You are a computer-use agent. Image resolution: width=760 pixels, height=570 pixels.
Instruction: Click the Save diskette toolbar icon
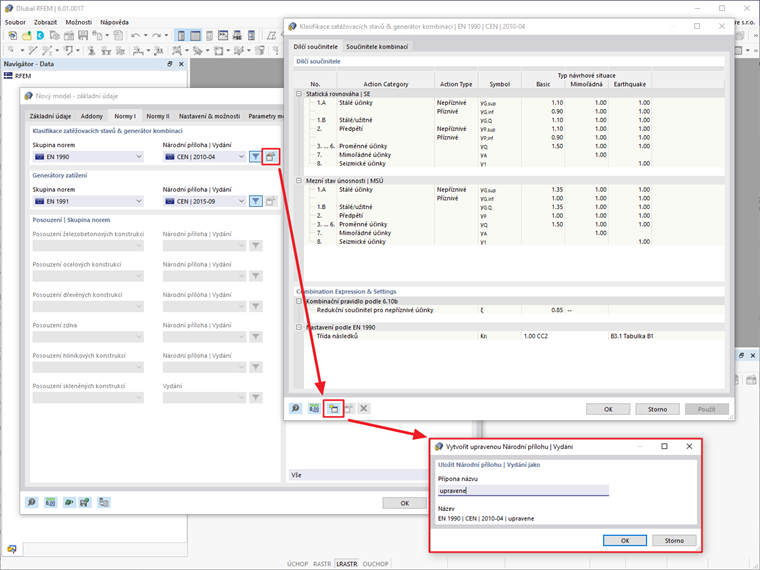[83, 35]
